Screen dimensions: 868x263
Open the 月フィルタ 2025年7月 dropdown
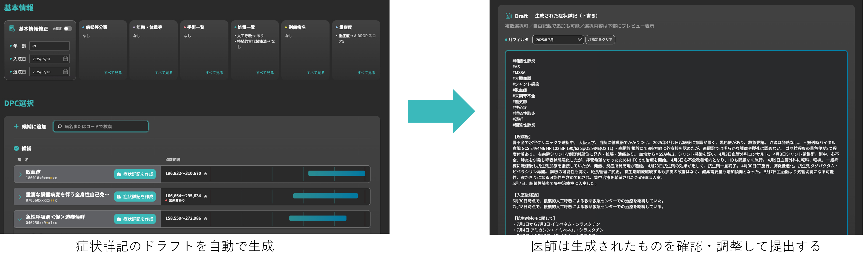pos(558,40)
